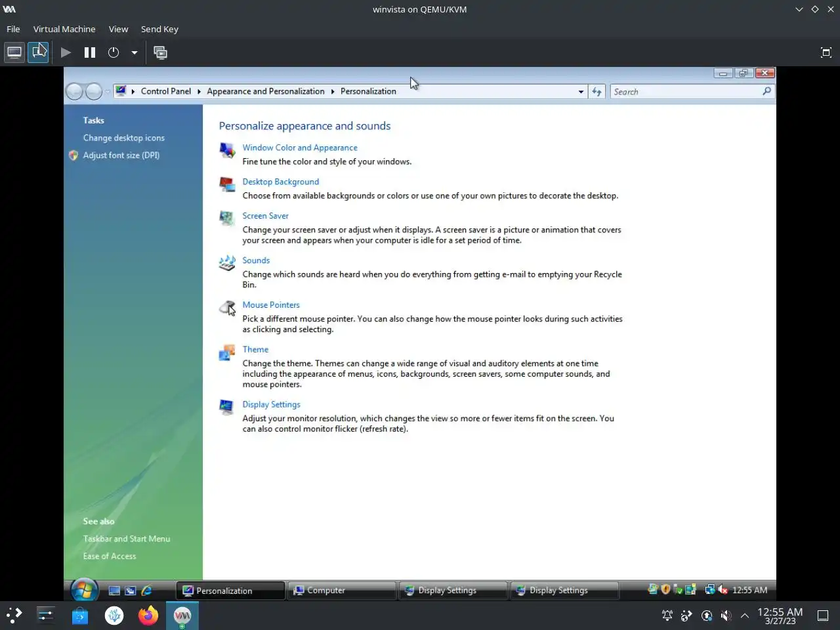
Task: Open the Display Settings link
Action: [x=271, y=405]
